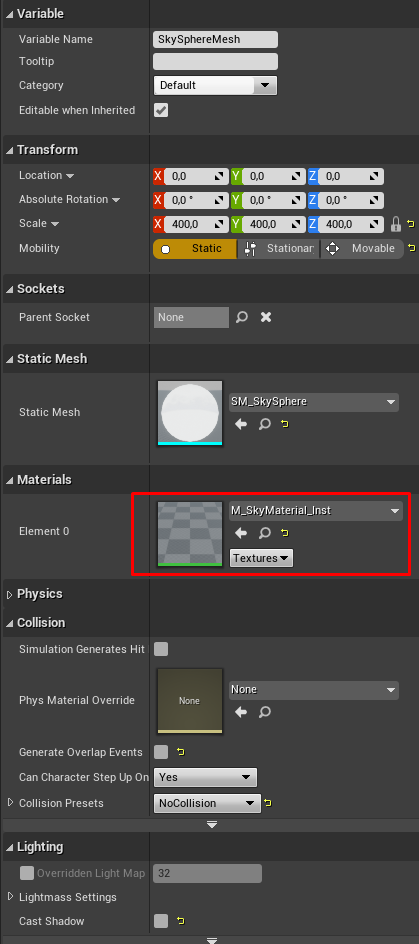Search for a Parent Socket magnifier icon
419x944 pixels.
[x=242, y=317]
